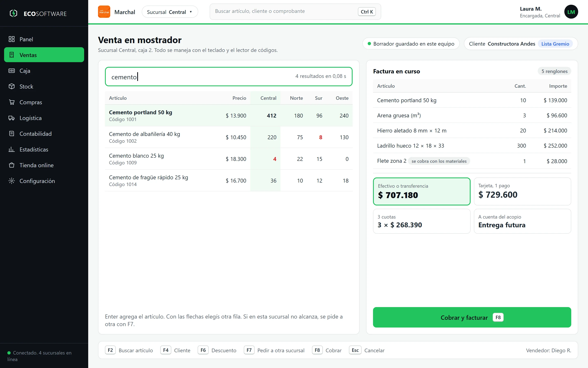Focus the global search field
This screenshot has width=588, height=368.
pos(295,11)
